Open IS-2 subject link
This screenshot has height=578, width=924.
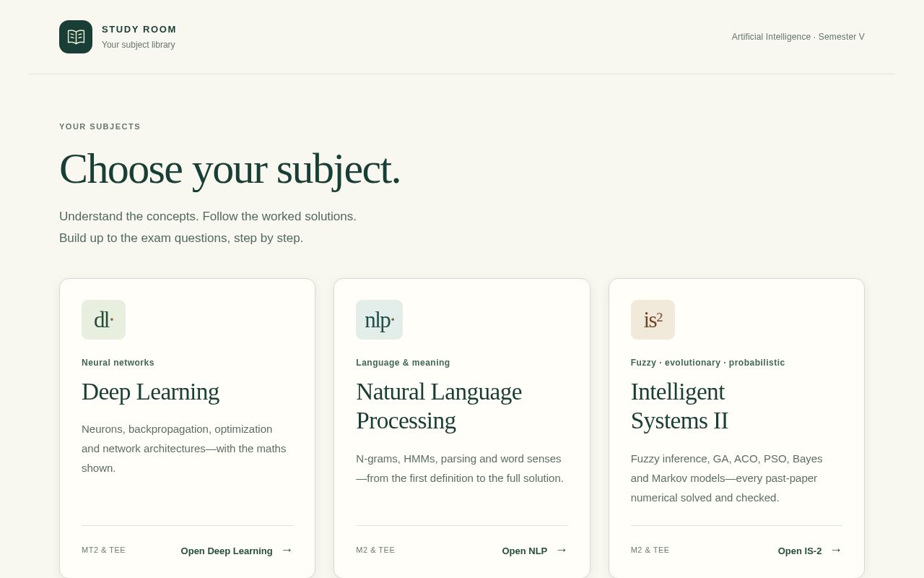[810, 551]
